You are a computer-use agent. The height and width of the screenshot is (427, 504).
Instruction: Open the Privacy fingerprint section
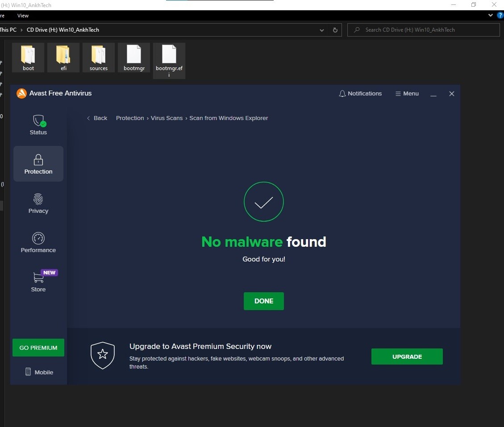pos(38,203)
